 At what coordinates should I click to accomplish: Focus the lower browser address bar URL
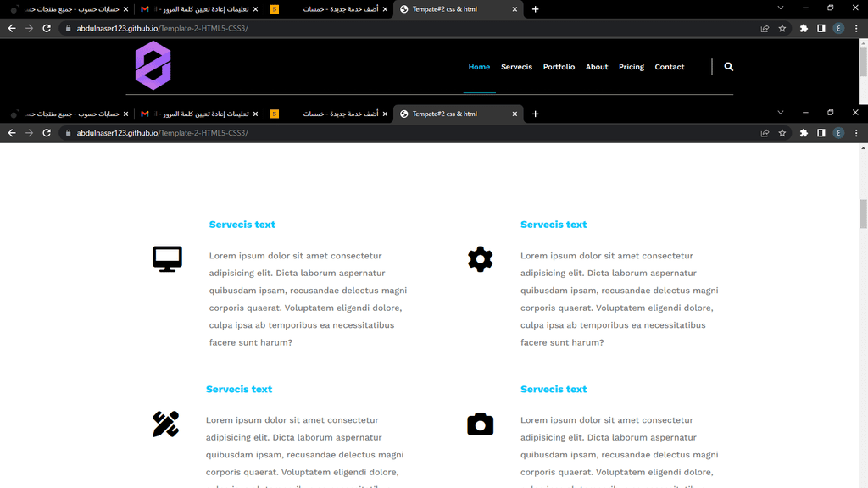point(162,133)
